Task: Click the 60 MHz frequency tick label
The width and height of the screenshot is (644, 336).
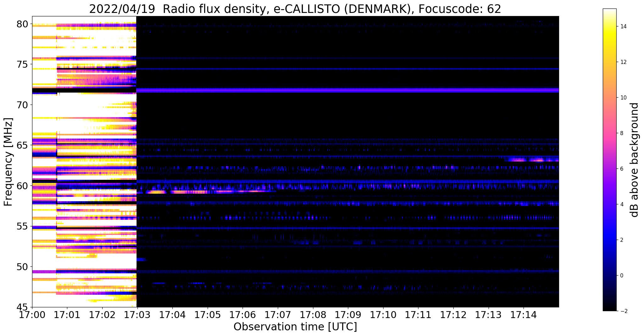Action: tap(22, 186)
